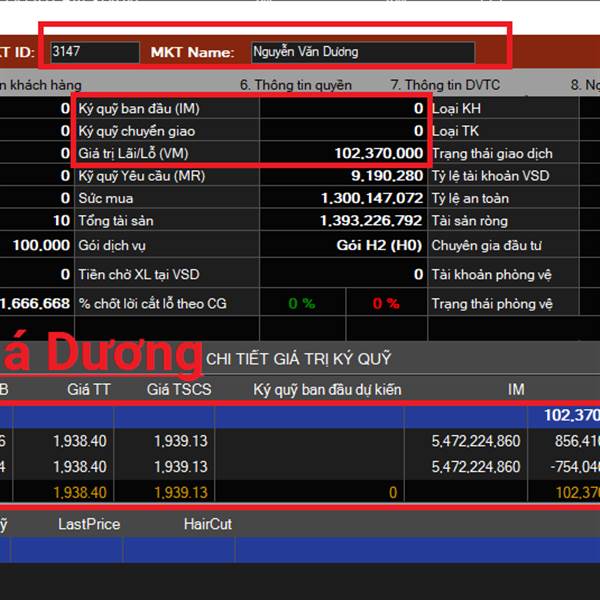Select the Giá trị Lãi/Lỗ (VM) value 102,370,000
The height and width of the screenshot is (600, 600).
click(379, 153)
